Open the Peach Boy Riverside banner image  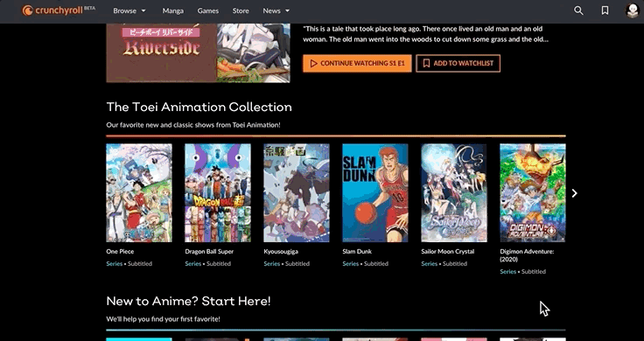coord(198,53)
